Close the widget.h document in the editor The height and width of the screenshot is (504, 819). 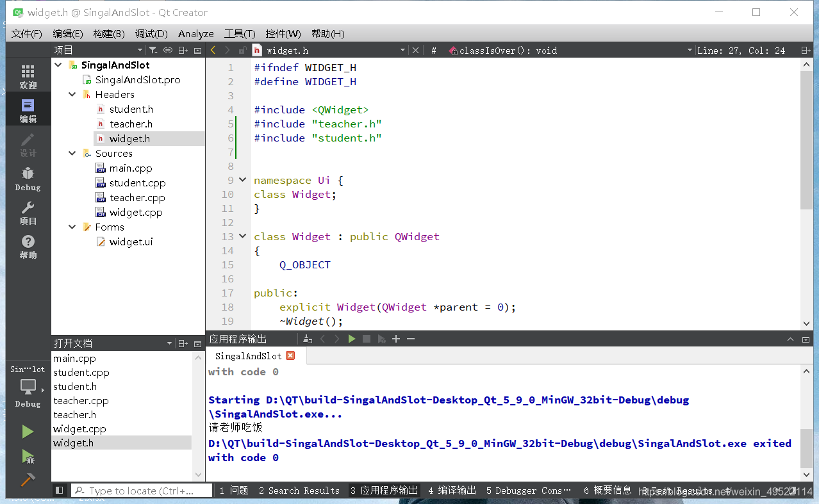click(415, 50)
